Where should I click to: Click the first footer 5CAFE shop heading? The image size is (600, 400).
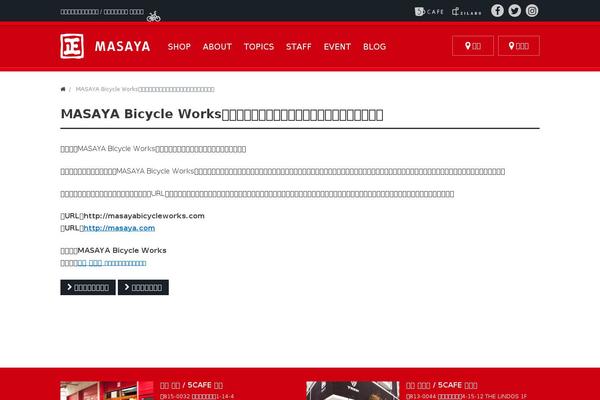coord(191,385)
